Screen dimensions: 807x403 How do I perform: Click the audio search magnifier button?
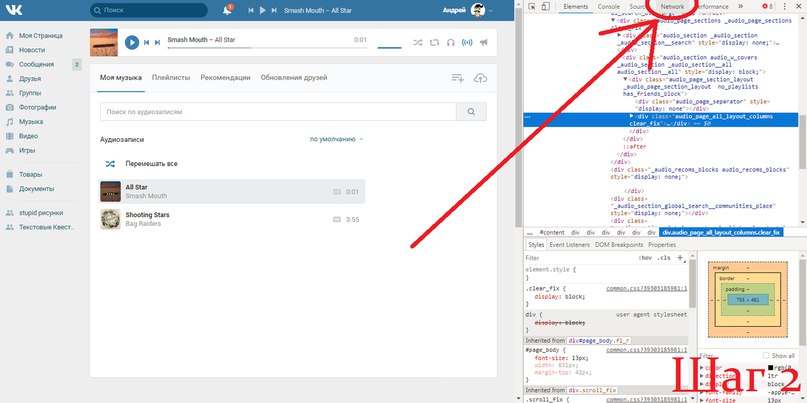pos(471,112)
